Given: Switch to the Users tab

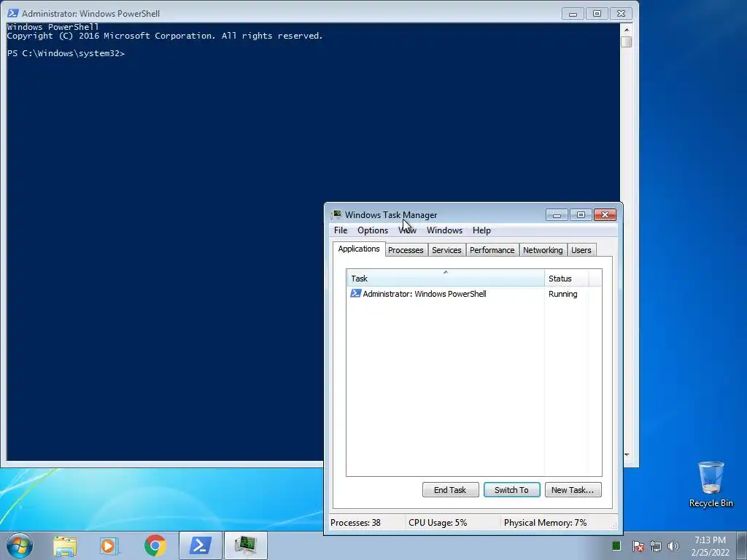Looking at the screenshot, I should click(x=581, y=250).
